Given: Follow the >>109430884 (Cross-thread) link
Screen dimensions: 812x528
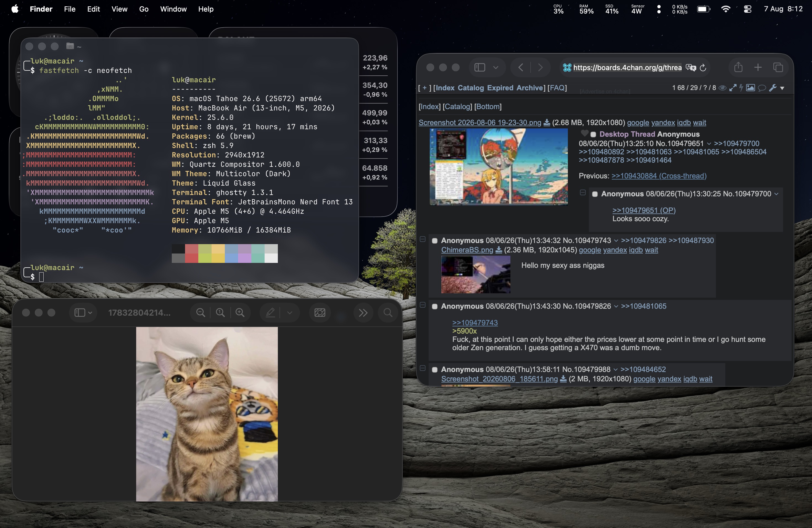Looking at the screenshot, I should [x=659, y=176].
